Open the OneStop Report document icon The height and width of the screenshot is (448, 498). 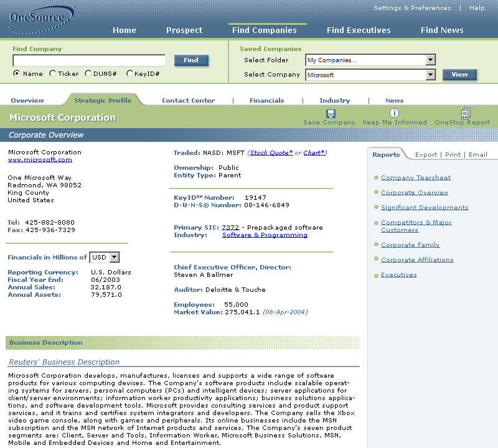466,113
